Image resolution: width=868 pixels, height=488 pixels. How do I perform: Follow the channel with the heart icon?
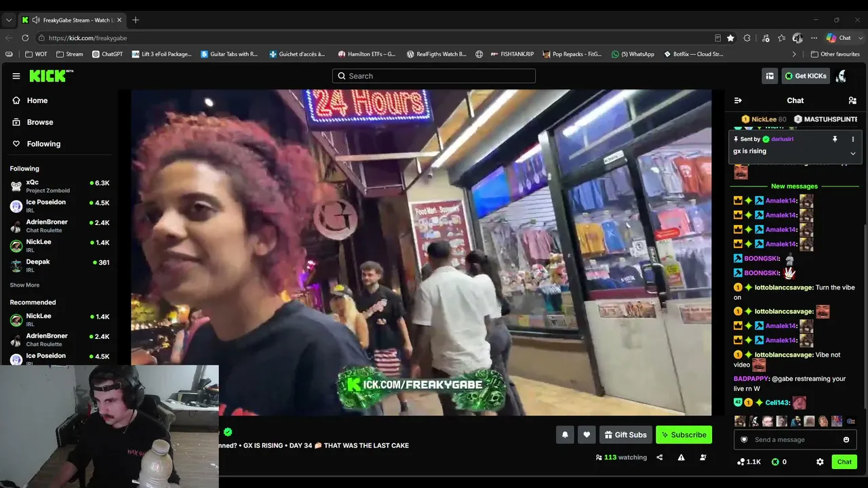click(587, 434)
